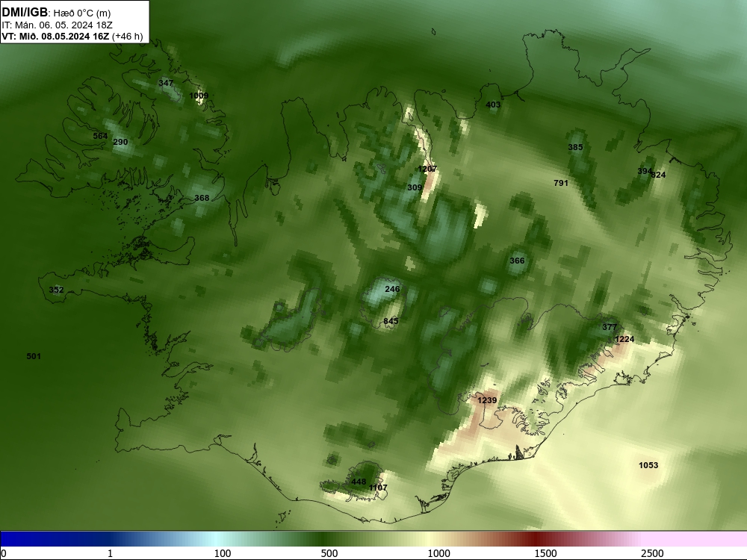Click the DMI/IGB title in legend box

[25, 13]
